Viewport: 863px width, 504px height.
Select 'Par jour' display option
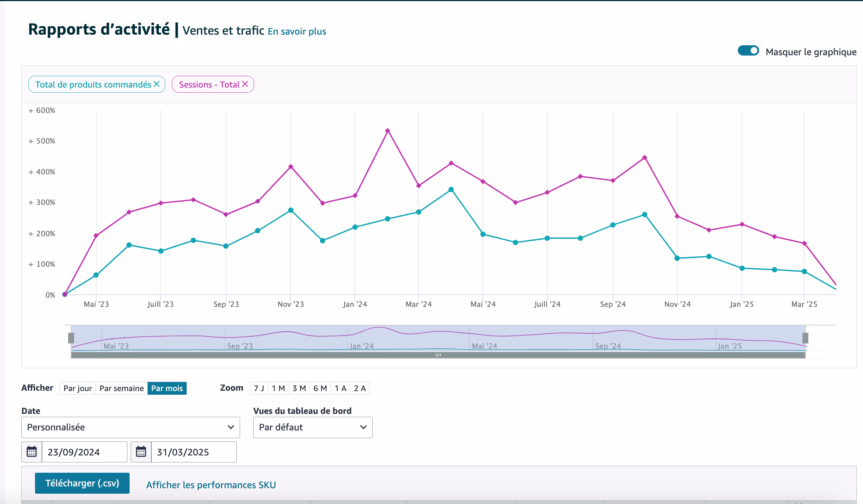78,388
